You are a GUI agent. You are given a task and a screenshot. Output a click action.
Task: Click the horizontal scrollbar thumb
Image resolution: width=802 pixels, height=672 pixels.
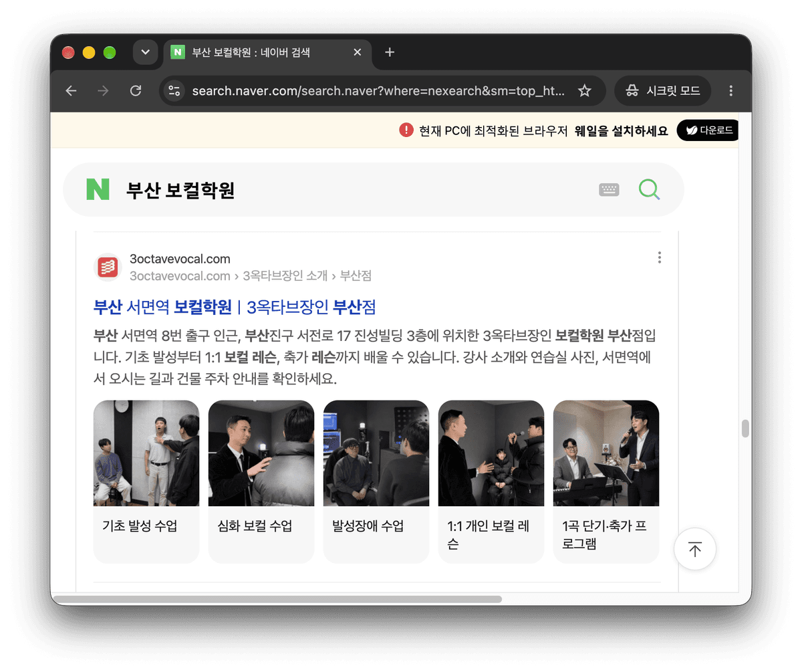point(277,599)
